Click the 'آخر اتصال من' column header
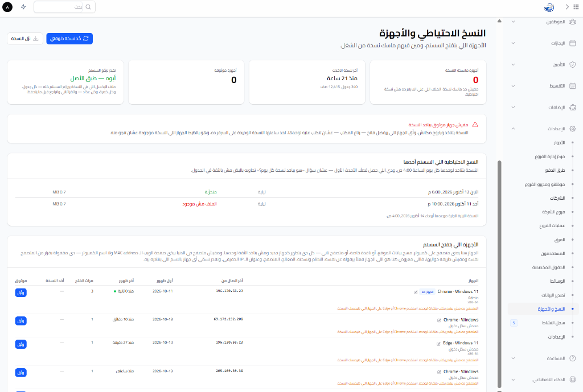 232,280
